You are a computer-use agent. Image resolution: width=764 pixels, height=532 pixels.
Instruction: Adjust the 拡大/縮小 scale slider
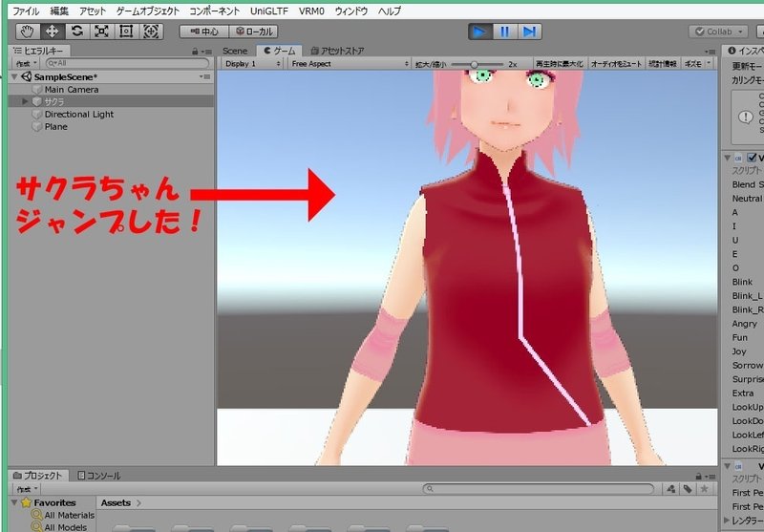[x=477, y=64]
